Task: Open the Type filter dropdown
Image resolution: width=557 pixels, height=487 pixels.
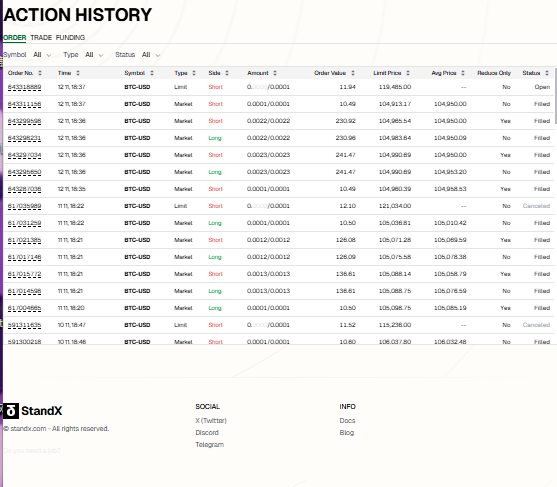Action: point(94,55)
